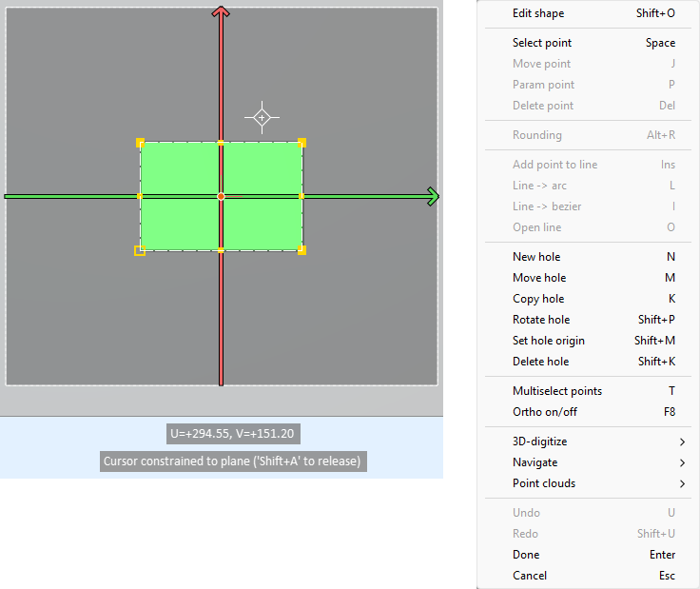Select the top-left yellow corner point
The image size is (700, 589).
[x=140, y=143]
